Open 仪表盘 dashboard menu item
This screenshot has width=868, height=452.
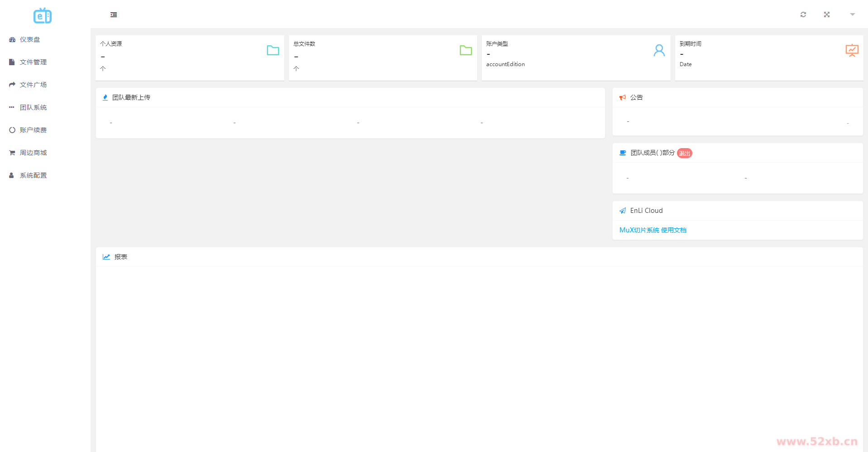(30, 39)
